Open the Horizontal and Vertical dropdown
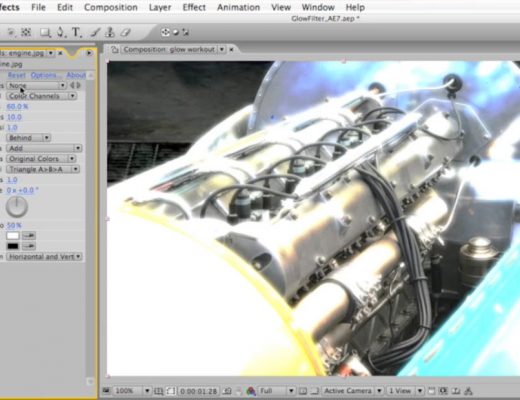Screen dimensions: 520x400 click(x=44, y=257)
